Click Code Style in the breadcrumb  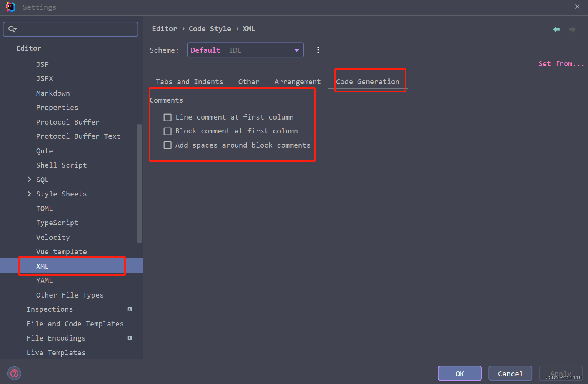tap(210, 29)
